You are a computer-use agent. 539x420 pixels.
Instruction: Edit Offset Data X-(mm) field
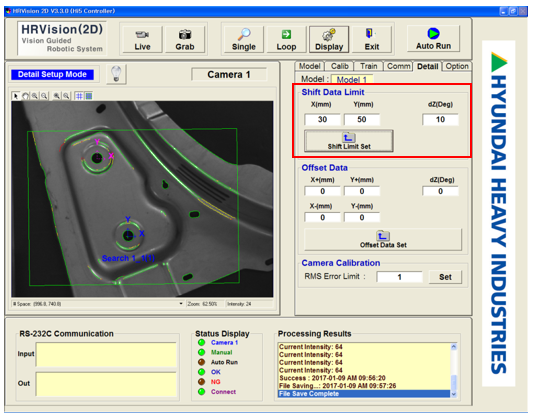point(322,218)
